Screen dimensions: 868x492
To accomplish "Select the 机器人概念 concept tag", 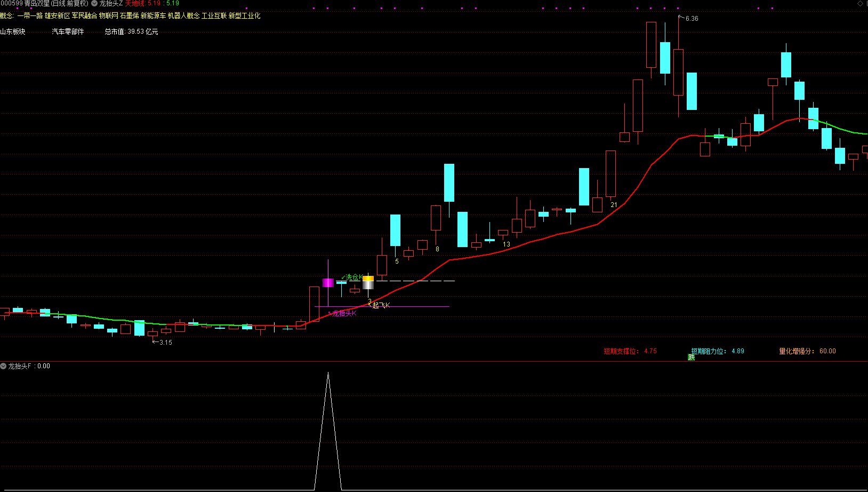I will coord(184,16).
